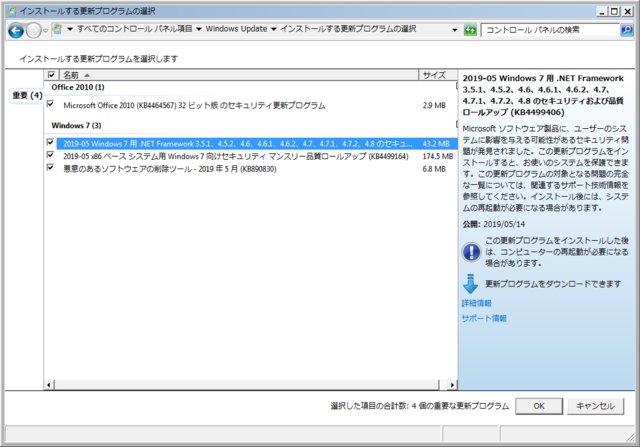
Task: Click the Control Panel icon in address bar
Action: coord(58,29)
